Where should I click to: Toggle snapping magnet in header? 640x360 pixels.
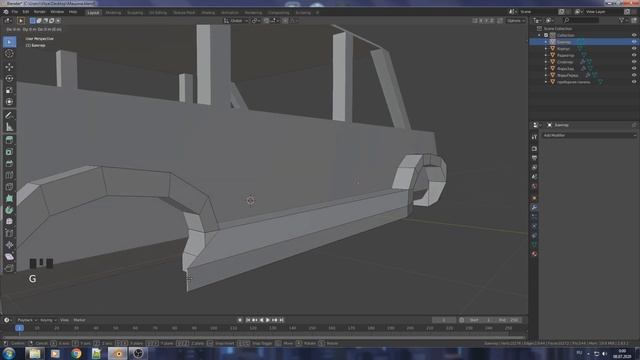pyautogui.click(x=266, y=20)
